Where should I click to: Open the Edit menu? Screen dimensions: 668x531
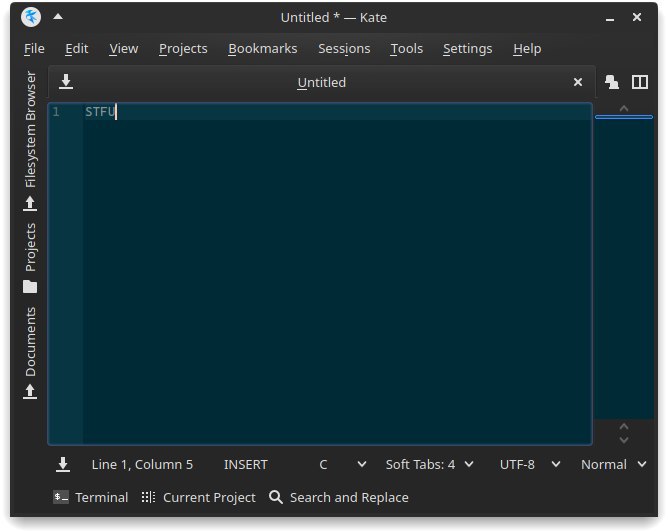coord(77,49)
